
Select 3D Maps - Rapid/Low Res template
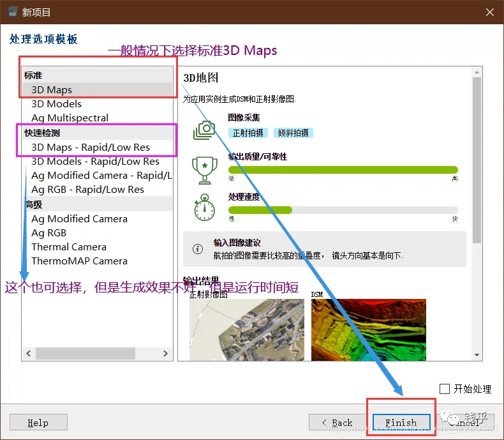[x=91, y=148]
